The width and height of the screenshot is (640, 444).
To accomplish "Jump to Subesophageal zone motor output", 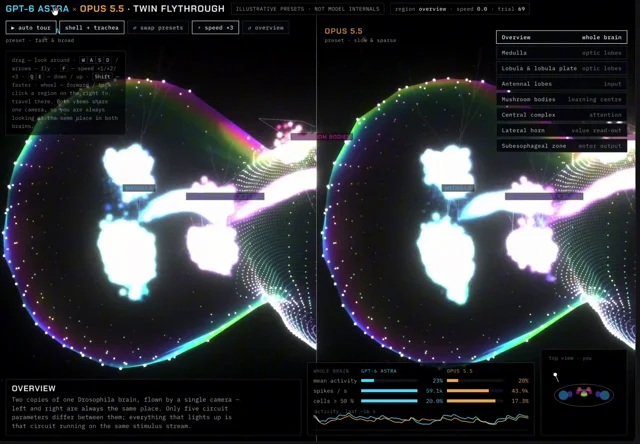I will tap(562, 146).
